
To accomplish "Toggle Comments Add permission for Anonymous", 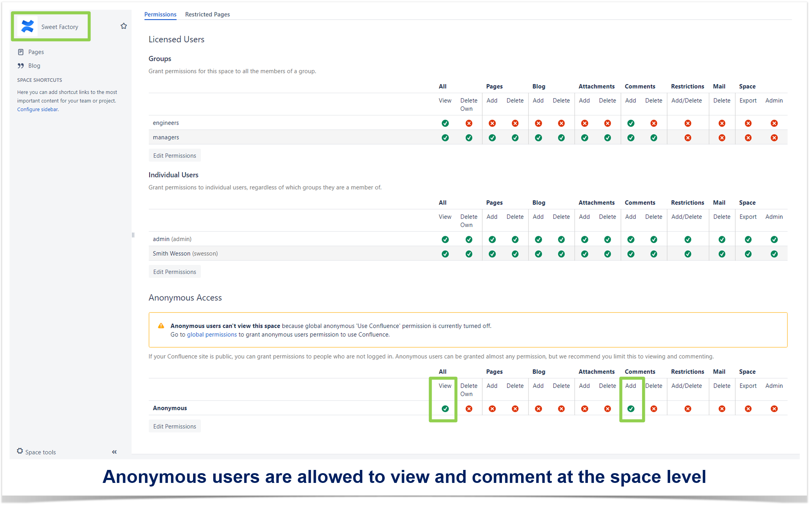I will [x=631, y=408].
